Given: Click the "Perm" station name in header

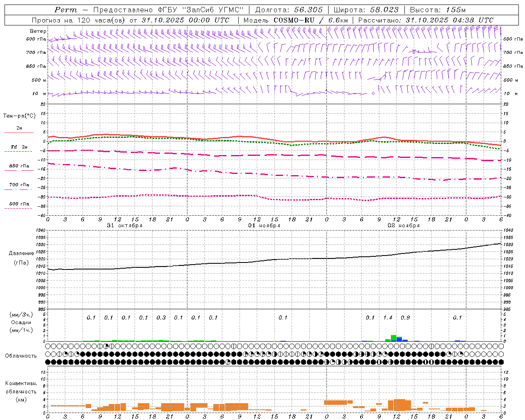Looking at the screenshot, I should [66, 10].
